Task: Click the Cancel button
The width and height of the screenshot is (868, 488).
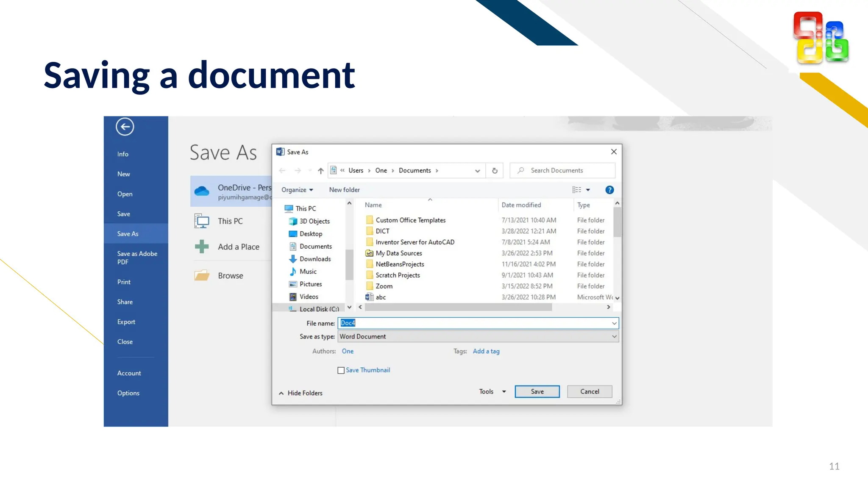Action: (590, 391)
